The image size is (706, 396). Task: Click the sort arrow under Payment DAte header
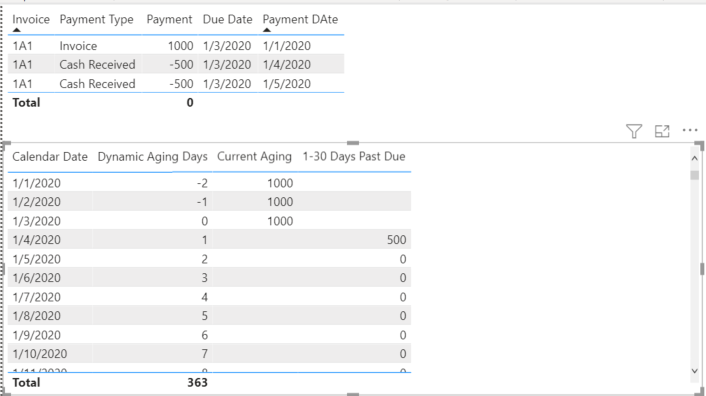(267, 30)
